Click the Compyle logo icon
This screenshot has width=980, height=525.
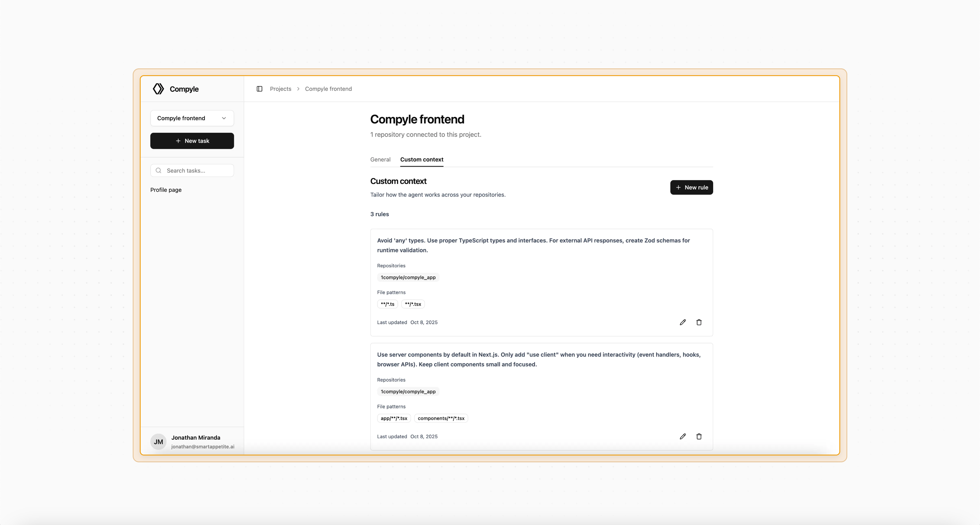click(158, 89)
